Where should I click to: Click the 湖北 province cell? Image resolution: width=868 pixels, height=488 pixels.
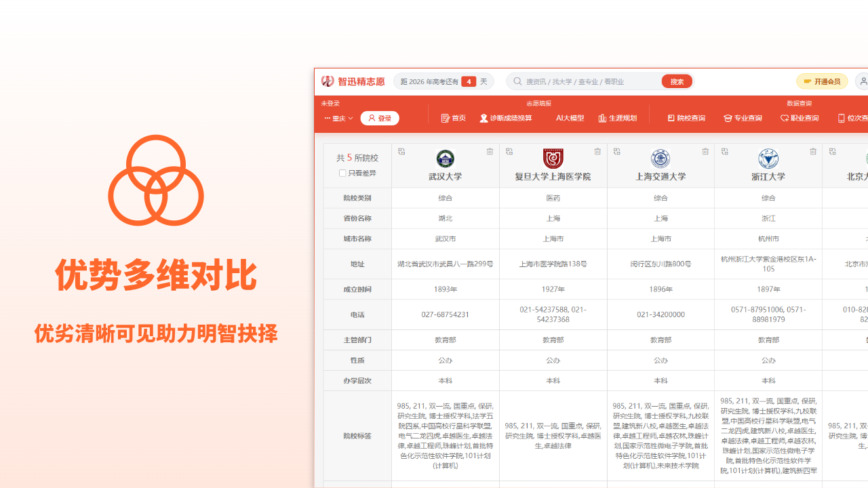pyautogui.click(x=446, y=218)
